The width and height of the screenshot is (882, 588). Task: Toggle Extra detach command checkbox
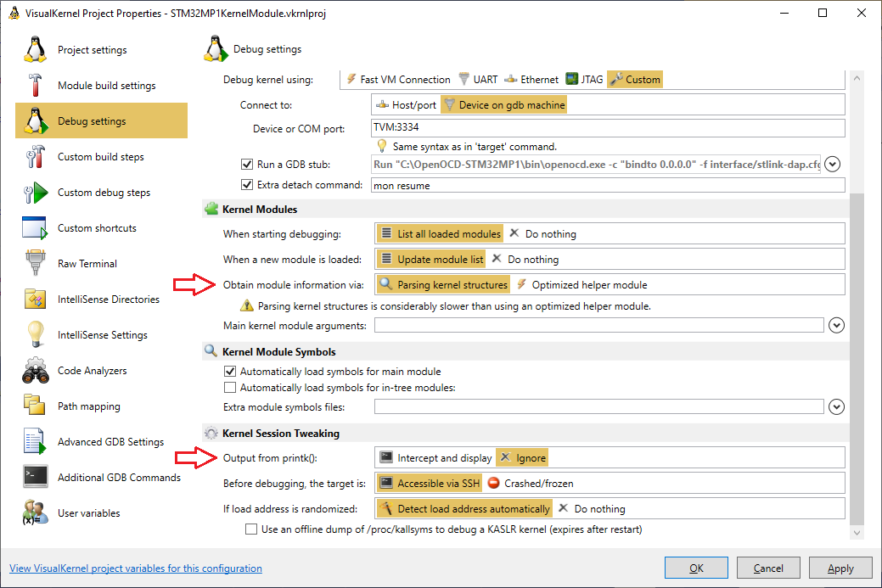[247, 184]
